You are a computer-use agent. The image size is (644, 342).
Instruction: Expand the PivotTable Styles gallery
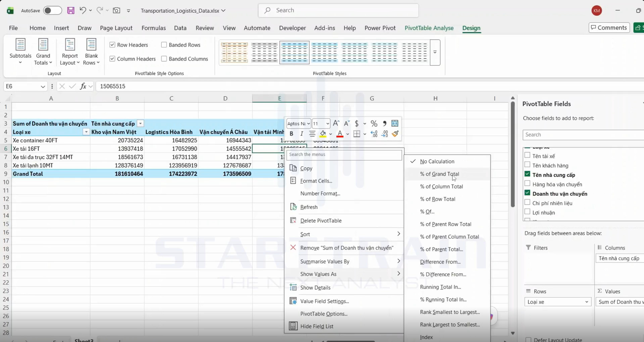point(435,52)
